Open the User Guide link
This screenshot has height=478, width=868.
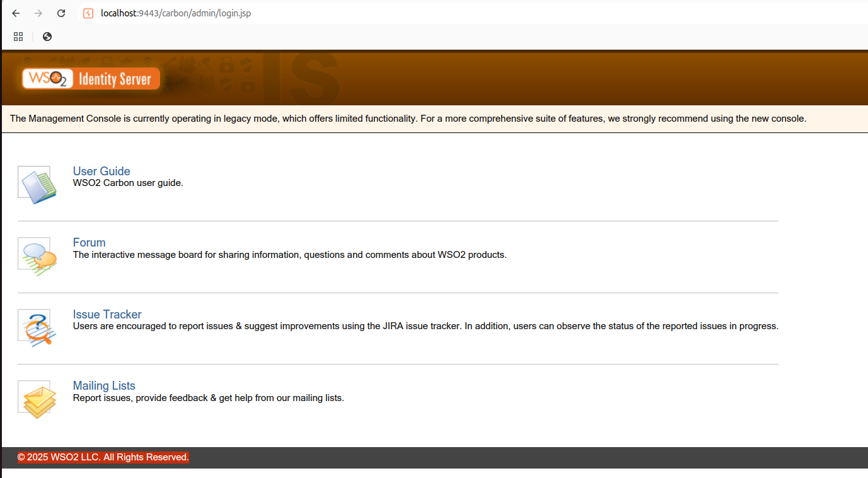pos(101,171)
